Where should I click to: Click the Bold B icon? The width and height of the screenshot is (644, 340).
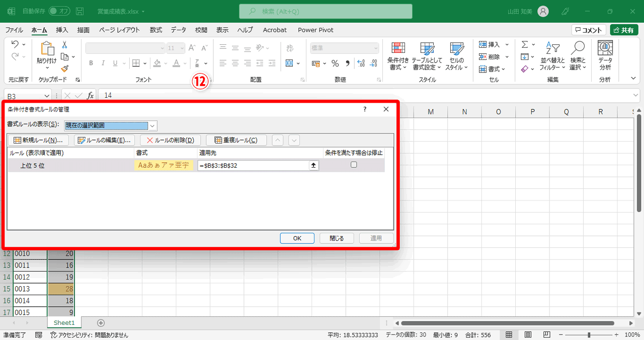click(x=91, y=63)
